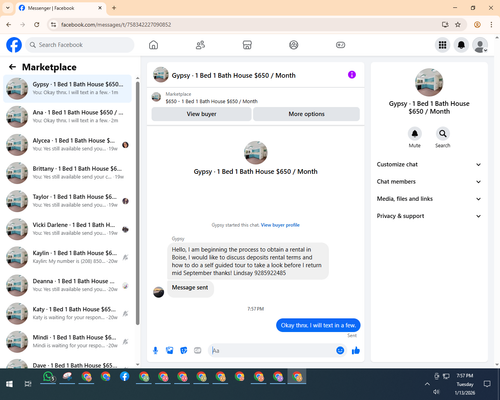Open Windows Task View button
This screenshot has height=400, width=500.
tap(28, 384)
